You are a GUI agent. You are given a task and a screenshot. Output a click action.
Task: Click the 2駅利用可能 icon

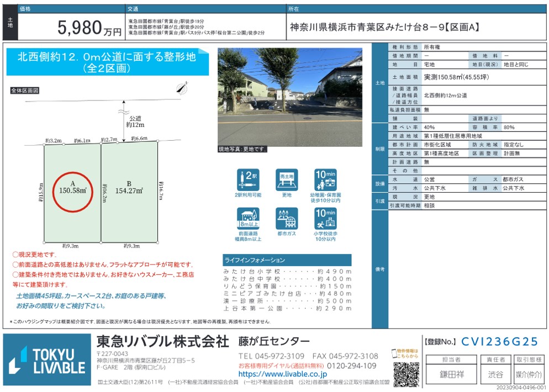coord(248,181)
